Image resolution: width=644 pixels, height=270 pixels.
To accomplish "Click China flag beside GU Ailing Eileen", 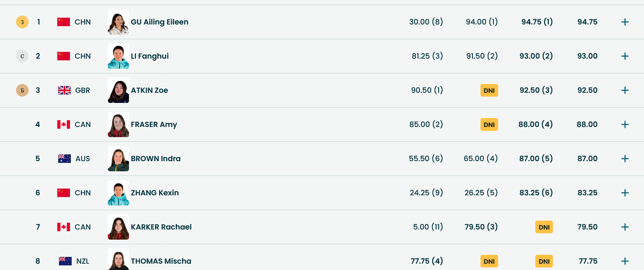I will click(x=64, y=22).
